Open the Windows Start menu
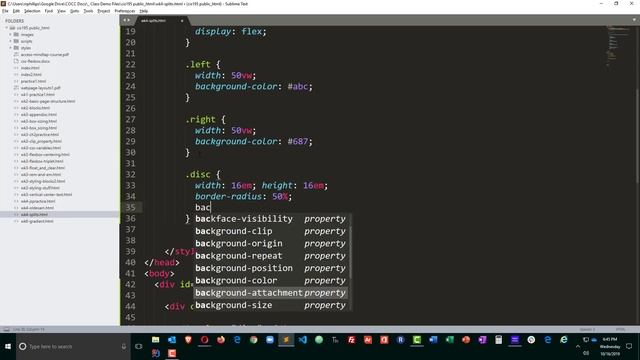 [8, 346]
